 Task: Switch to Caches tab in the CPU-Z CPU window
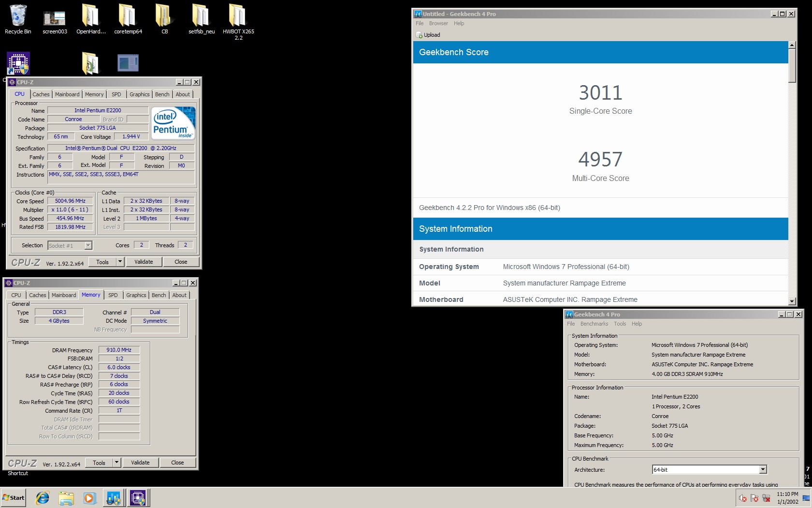click(41, 94)
